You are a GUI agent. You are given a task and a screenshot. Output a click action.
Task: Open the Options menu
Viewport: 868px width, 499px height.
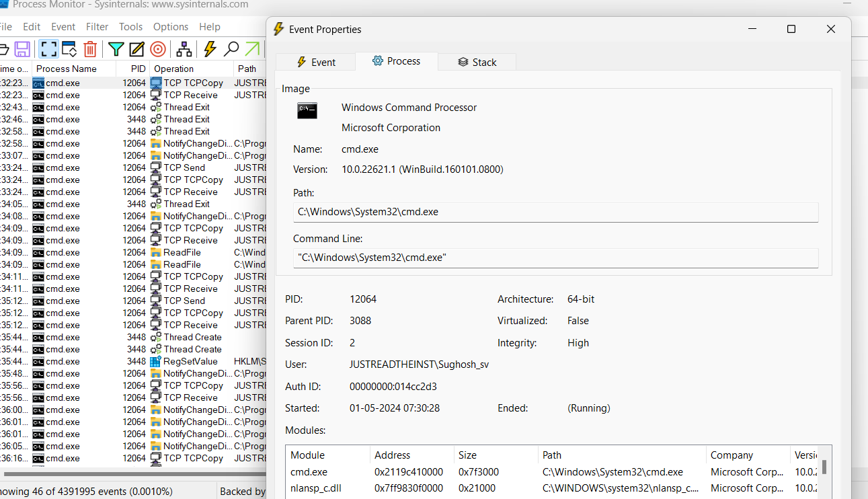coord(171,27)
